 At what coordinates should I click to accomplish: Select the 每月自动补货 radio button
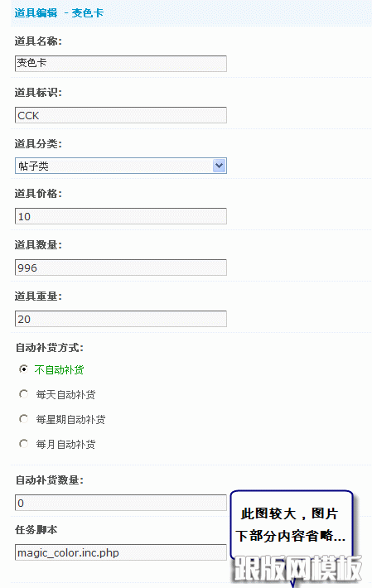click(24, 444)
